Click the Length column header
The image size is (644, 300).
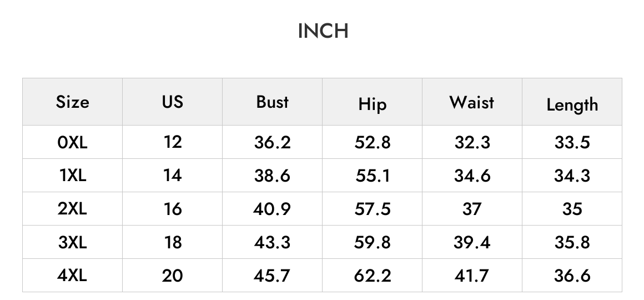click(x=572, y=105)
